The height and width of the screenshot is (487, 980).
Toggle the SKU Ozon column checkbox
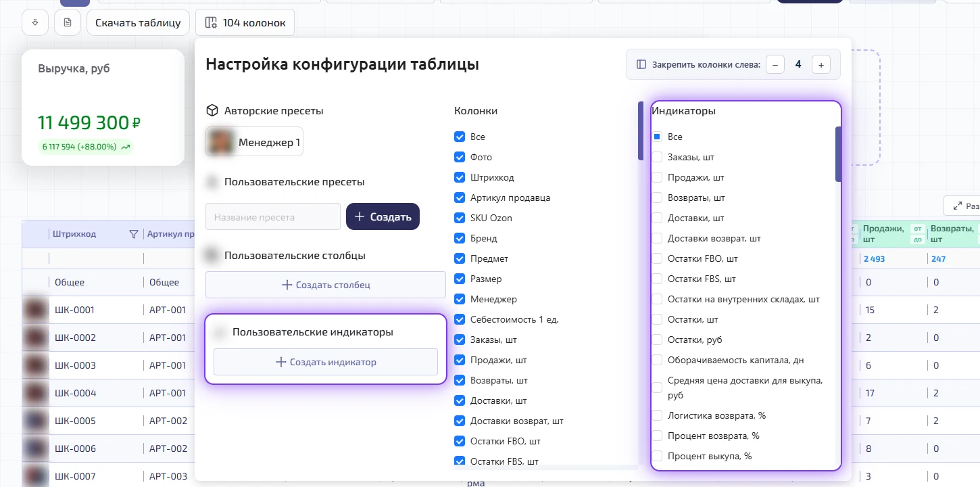460,218
